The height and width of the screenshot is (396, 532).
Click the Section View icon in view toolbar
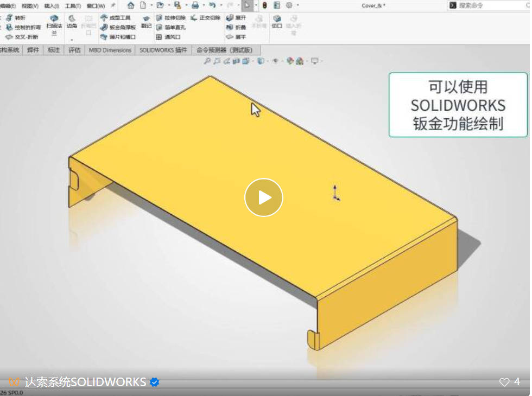[x=237, y=61]
